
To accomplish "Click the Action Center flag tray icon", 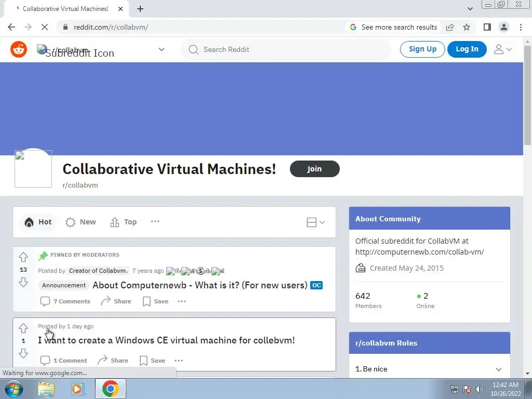I will point(467,389).
